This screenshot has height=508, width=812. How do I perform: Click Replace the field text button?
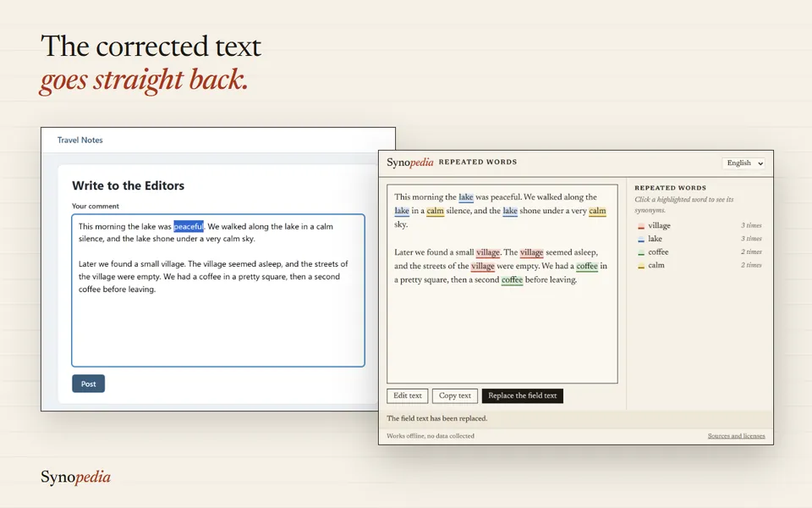click(x=522, y=395)
